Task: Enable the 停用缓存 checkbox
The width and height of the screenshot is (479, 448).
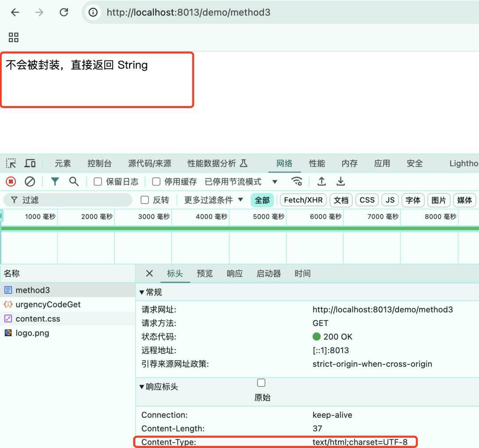Action: tap(156, 181)
